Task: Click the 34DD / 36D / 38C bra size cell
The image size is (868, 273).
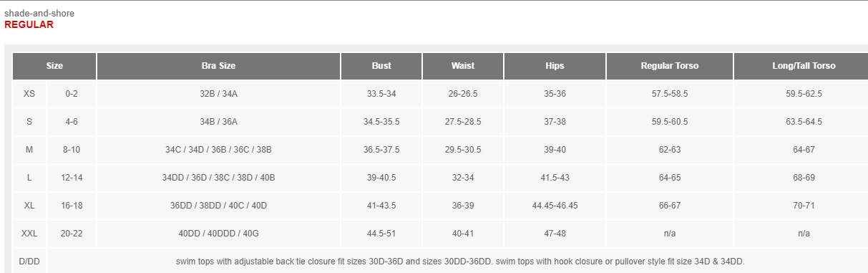Action: coord(218,178)
